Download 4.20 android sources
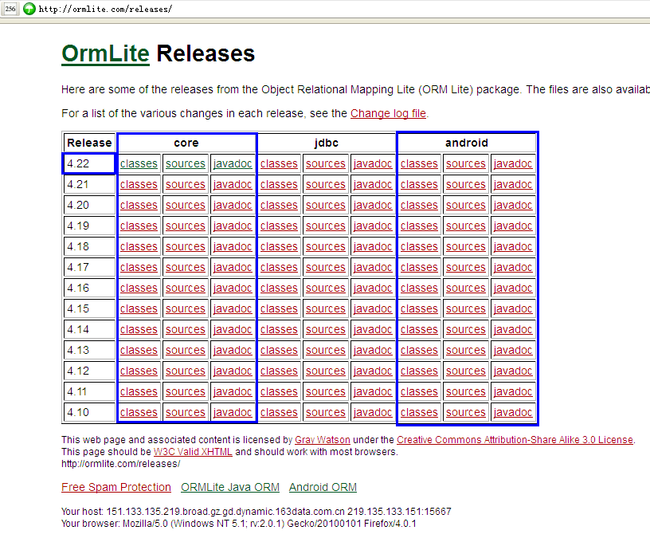This screenshot has width=650, height=542. click(466, 205)
